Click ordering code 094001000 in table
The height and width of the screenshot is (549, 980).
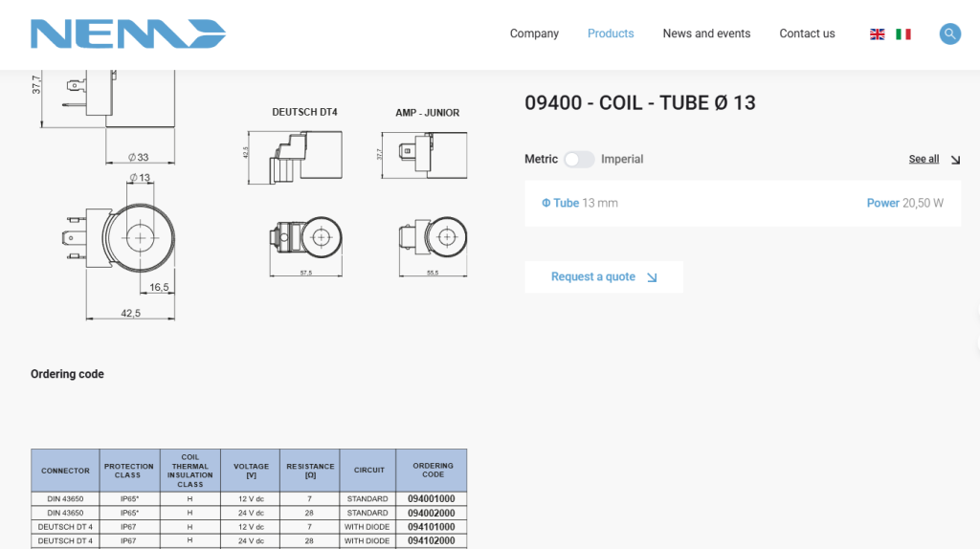point(431,499)
